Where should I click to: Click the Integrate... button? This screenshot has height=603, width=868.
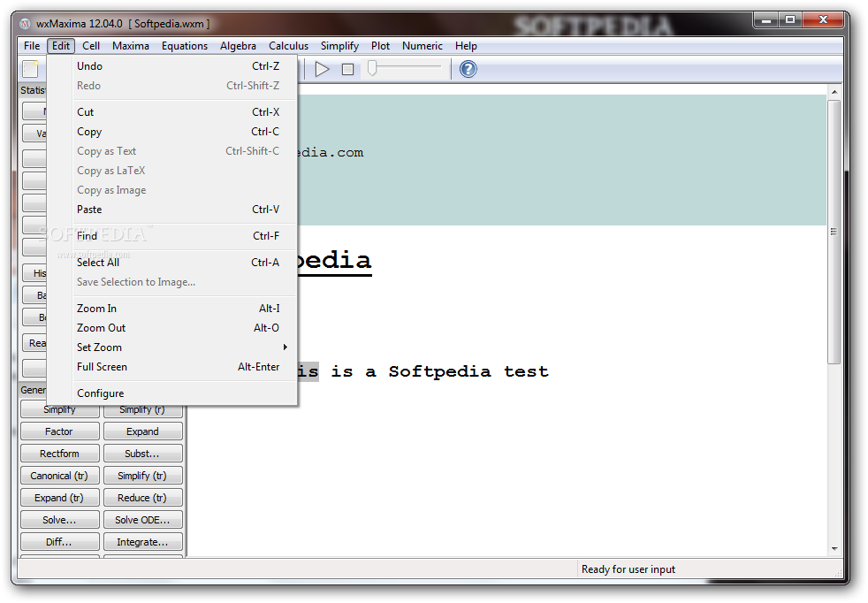pyautogui.click(x=143, y=542)
